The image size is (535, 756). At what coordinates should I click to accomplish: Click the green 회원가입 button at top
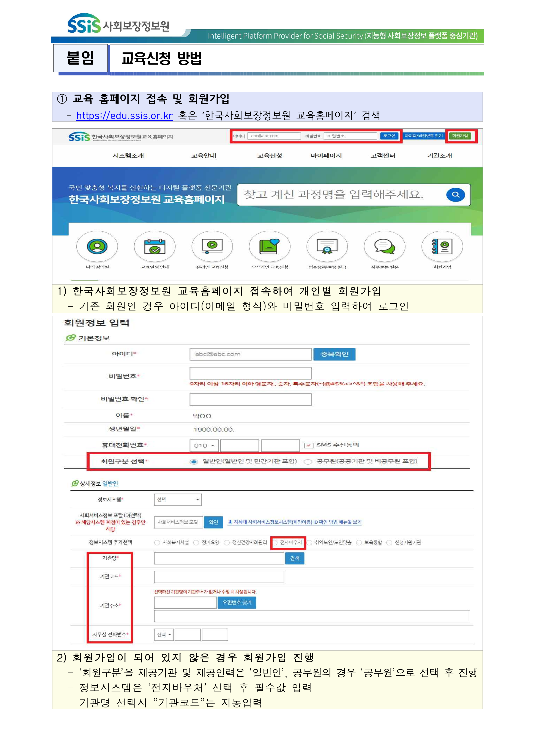point(460,136)
